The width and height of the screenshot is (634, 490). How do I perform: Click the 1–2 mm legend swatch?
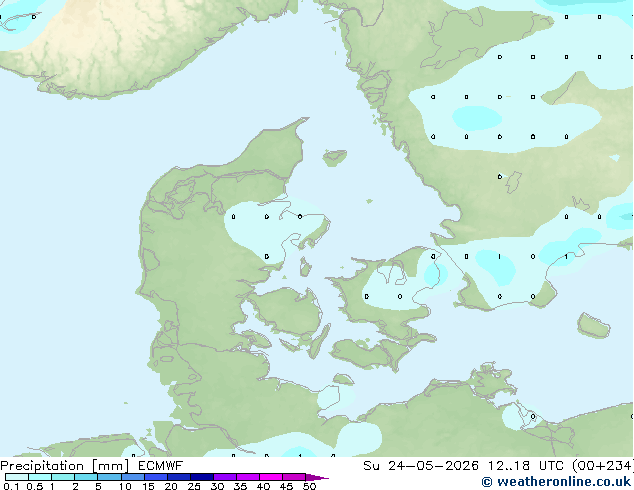click(x=63, y=477)
